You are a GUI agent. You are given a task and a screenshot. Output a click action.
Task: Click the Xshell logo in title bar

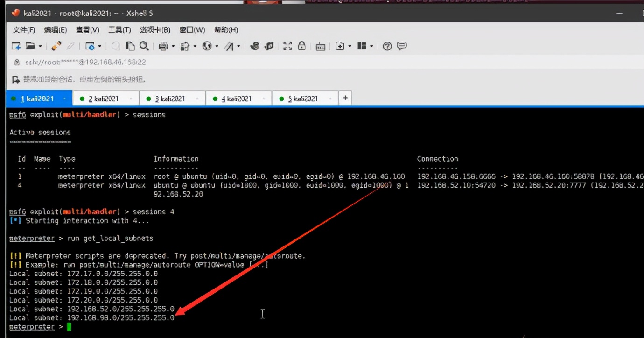(15, 13)
